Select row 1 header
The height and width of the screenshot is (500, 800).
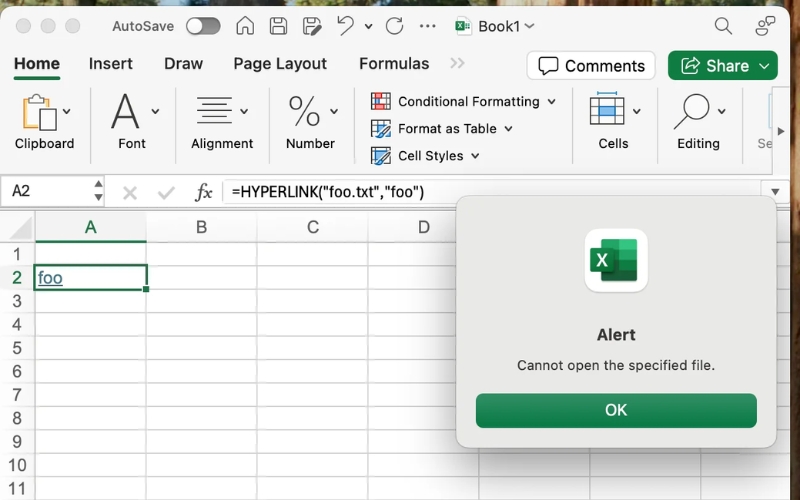(x=17, y=254)
